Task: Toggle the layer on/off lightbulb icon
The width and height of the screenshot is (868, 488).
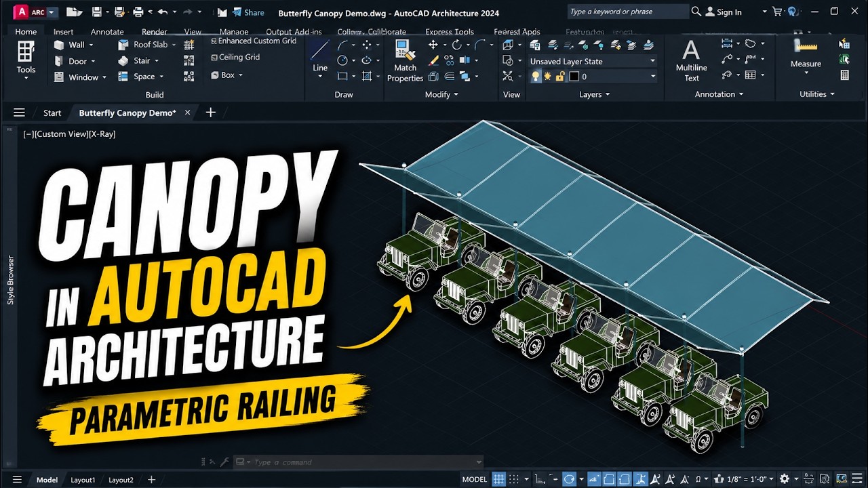Action: (x=536, y=77)
